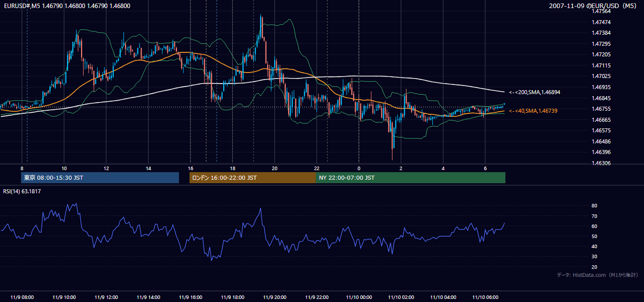Click hour label 12 under the price chart

(106, 168)
